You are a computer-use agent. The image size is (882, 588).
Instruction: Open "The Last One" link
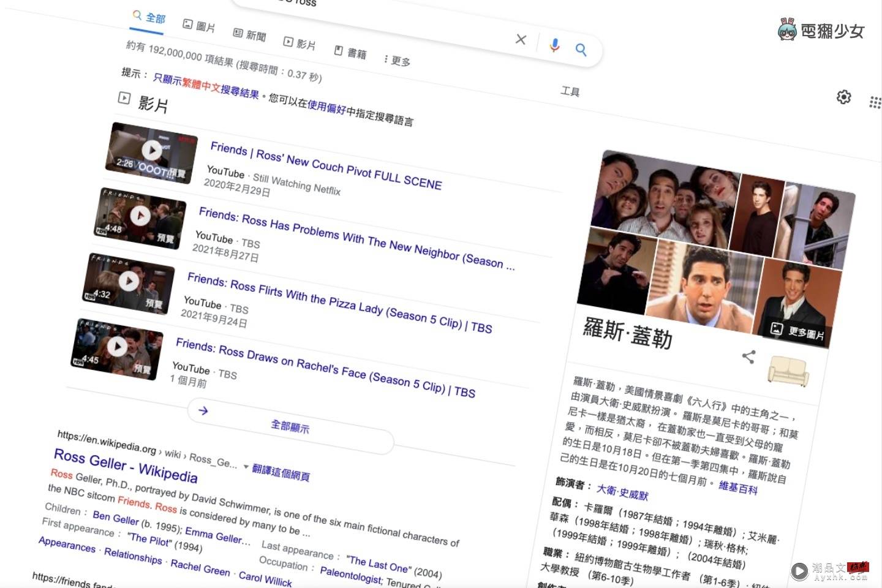(377, 565)
